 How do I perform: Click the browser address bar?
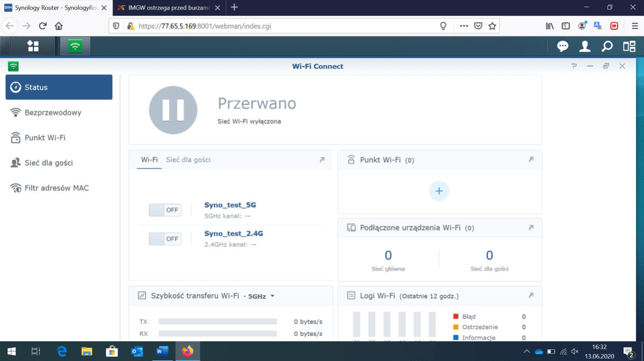[286, 26]
